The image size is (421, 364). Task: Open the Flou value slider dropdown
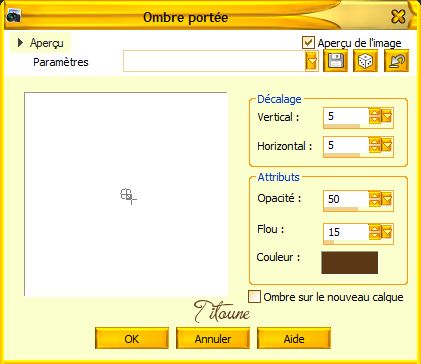tap(387, 232)
